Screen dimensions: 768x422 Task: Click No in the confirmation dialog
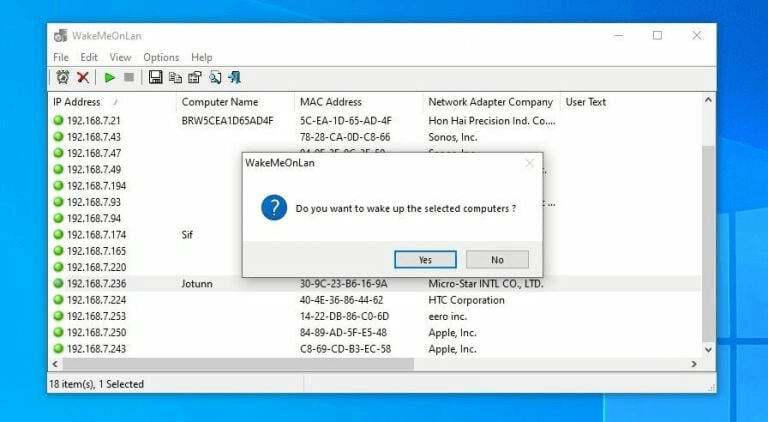click(x=497, y=259)
